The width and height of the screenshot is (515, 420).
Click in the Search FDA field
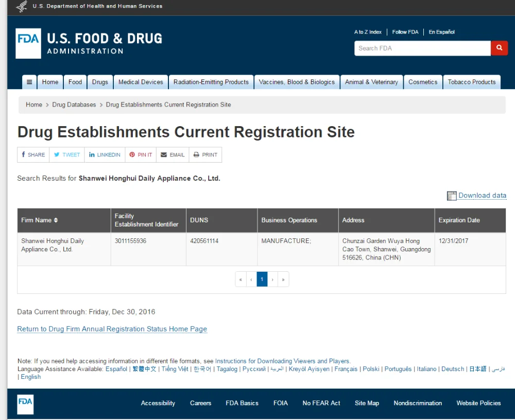pos(422,48)
